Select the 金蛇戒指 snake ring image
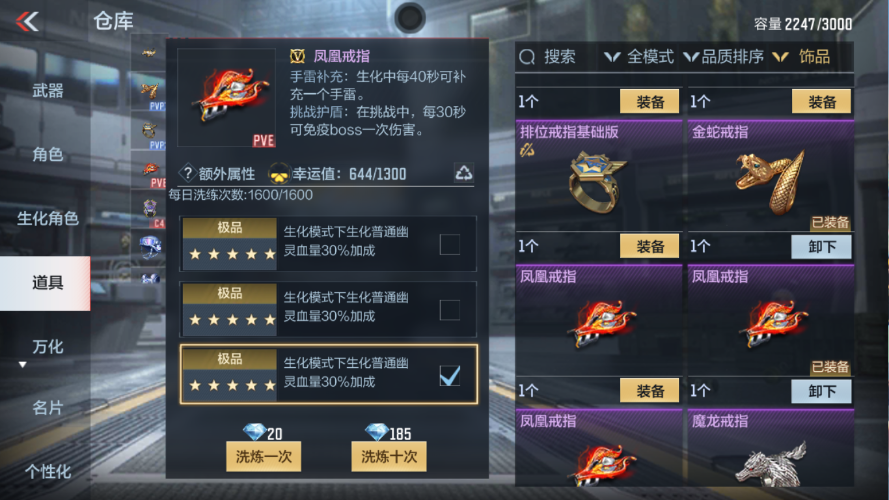Screen dimensions: 889x500 (x=770, y=181)
